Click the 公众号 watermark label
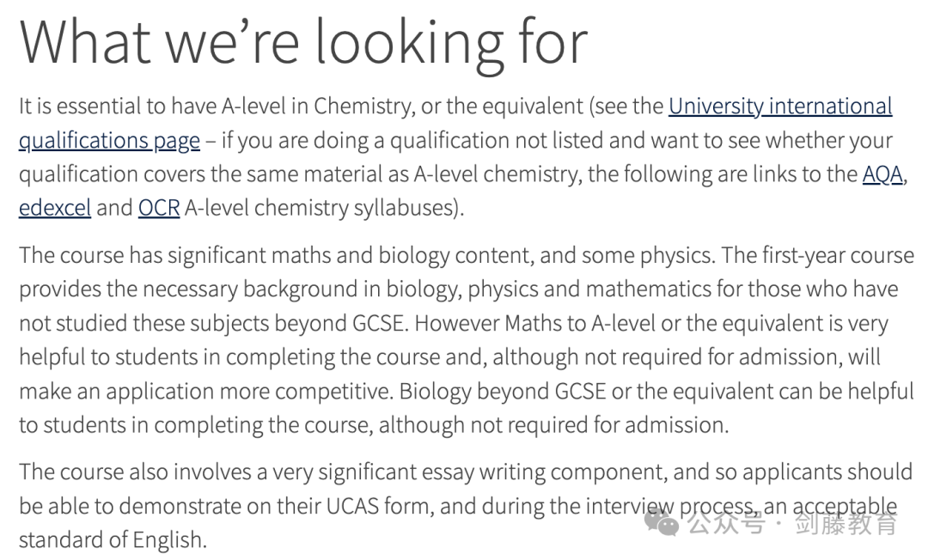The image size is (928, 560). coord(726,523)
